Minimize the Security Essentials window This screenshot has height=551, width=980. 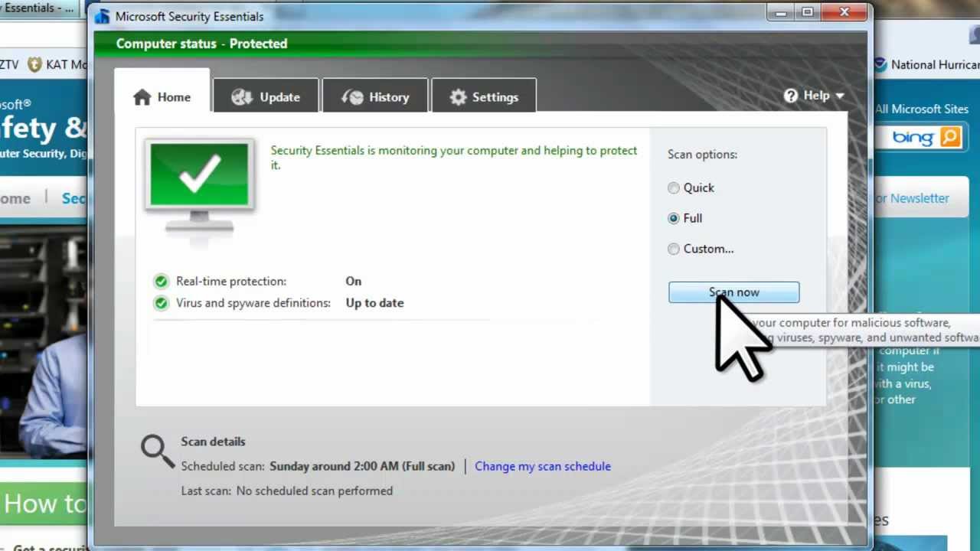pyautogui.click(x=781, y=12)
